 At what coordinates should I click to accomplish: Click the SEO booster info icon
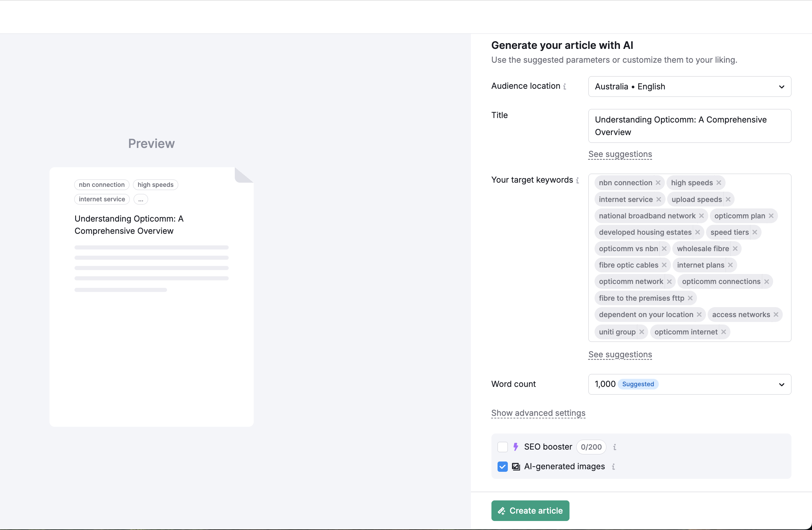pos(615,447)
